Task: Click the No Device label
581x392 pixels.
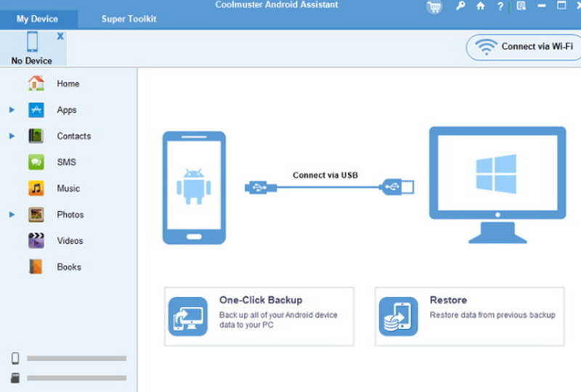Action: coord(32,60)
